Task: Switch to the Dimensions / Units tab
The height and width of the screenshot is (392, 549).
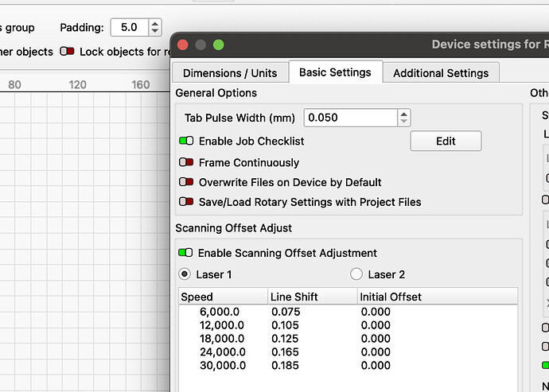Action: click(x=230, y=72)
